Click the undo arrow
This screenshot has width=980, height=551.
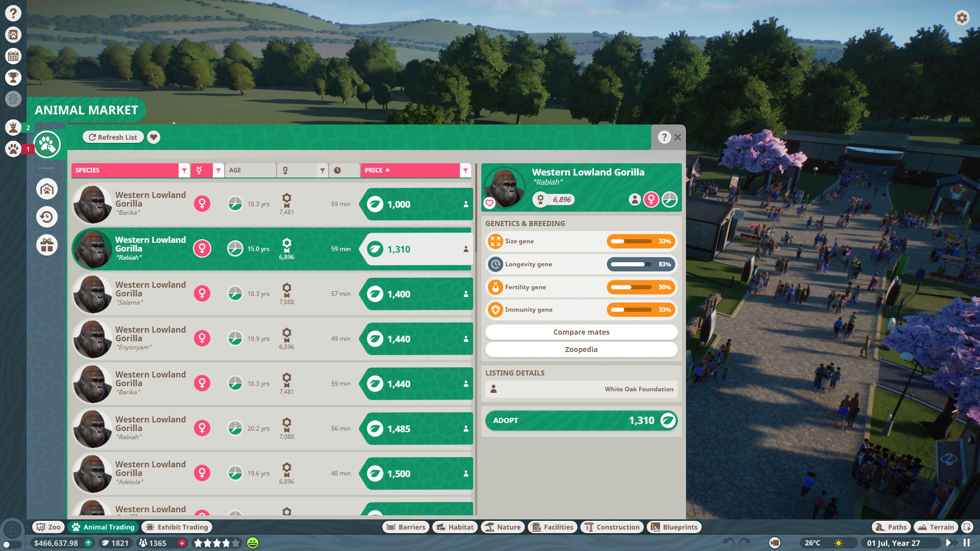pyautogui.click(x=729, y=543)
